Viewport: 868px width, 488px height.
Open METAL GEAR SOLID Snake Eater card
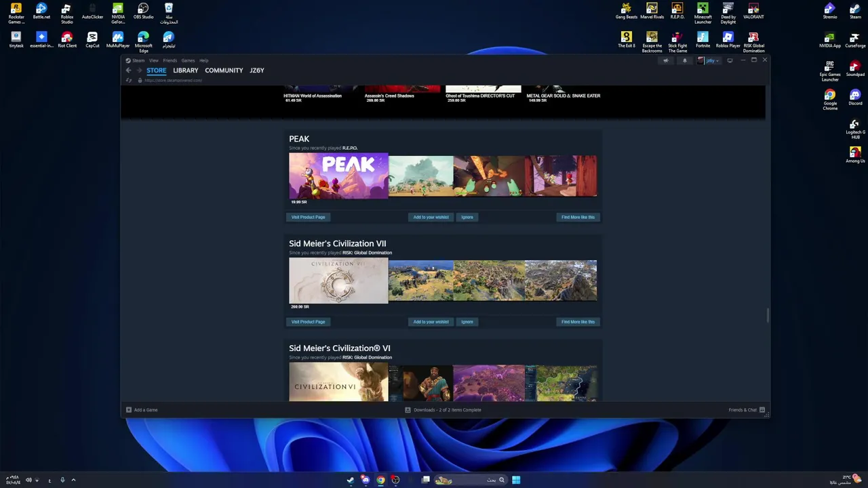pyautogui.click(x=564, y=94)
